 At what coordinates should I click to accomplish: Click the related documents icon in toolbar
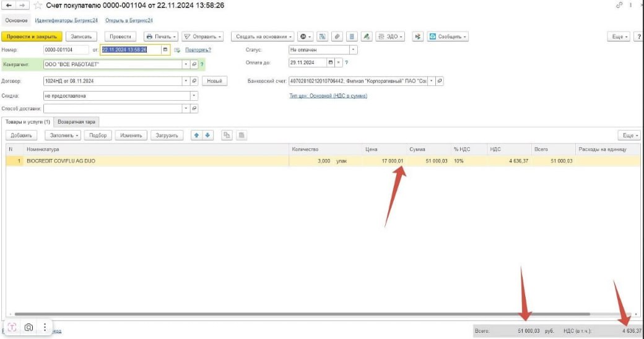tap(323, 36)
